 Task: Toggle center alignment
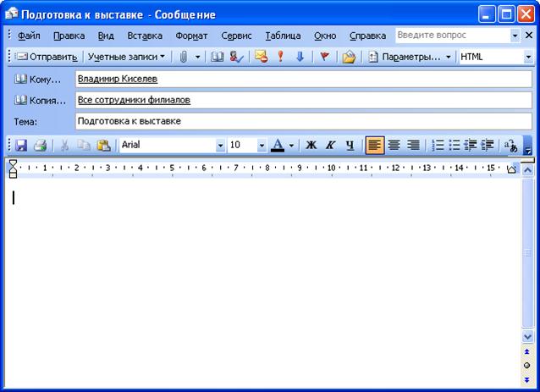(394, 145)
